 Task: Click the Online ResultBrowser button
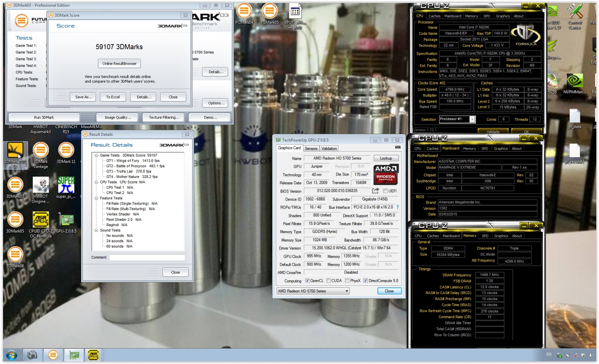pyautogui.click(x=119, y=64)
